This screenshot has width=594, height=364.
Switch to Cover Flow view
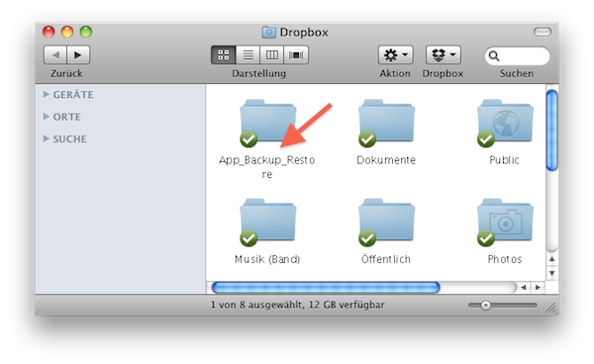click(296, 55)
